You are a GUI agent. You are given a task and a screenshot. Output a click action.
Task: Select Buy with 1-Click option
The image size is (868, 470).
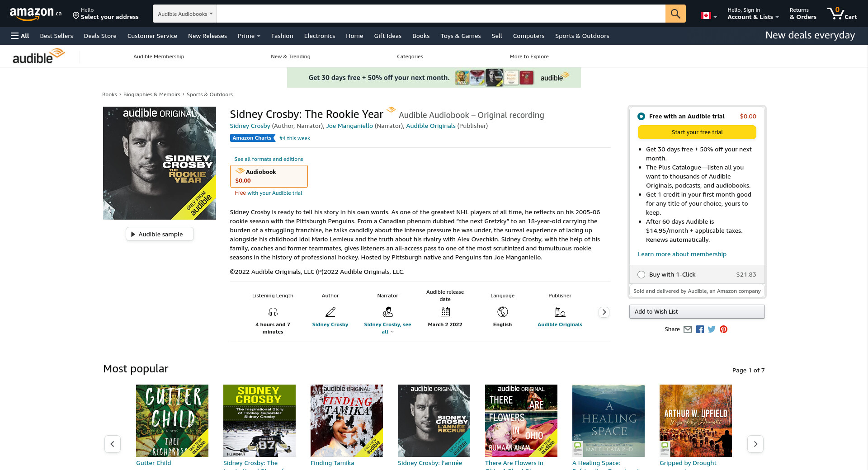pyautogui.click(x=641, y=275)
